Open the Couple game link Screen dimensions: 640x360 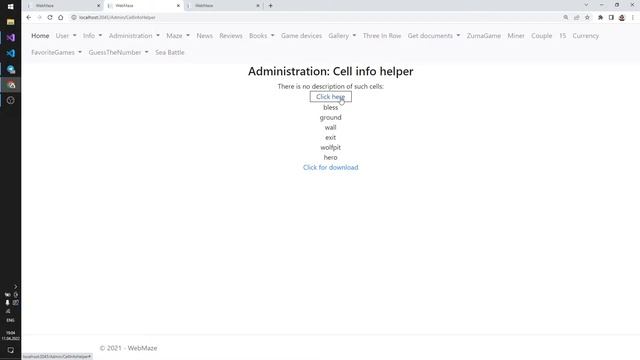[x=541, y=36]
